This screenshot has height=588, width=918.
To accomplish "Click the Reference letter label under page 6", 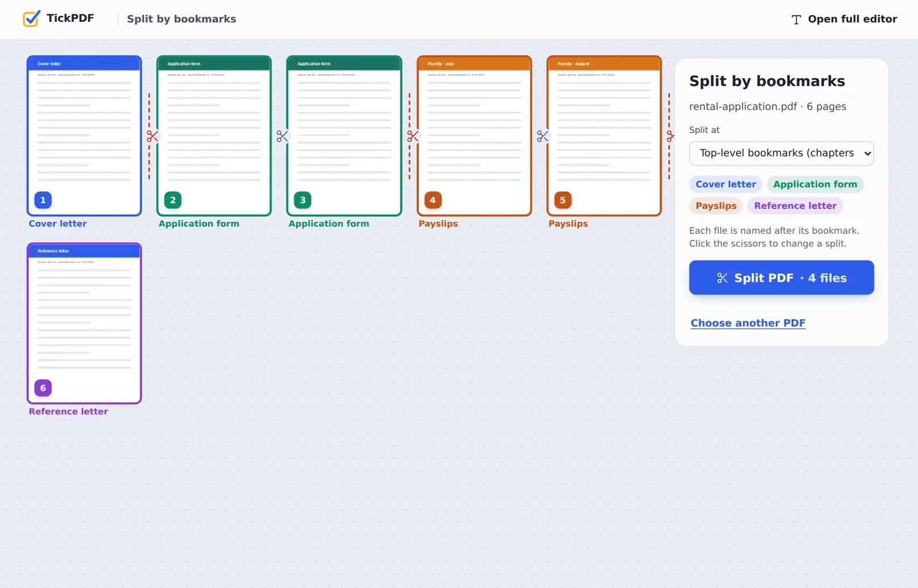I will (68, 411).
